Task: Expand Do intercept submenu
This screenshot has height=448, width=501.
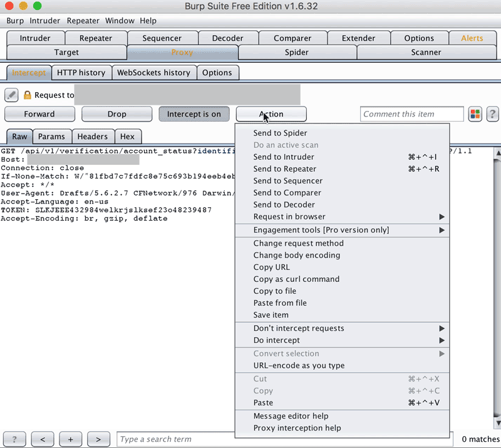Action: [342, 340]
